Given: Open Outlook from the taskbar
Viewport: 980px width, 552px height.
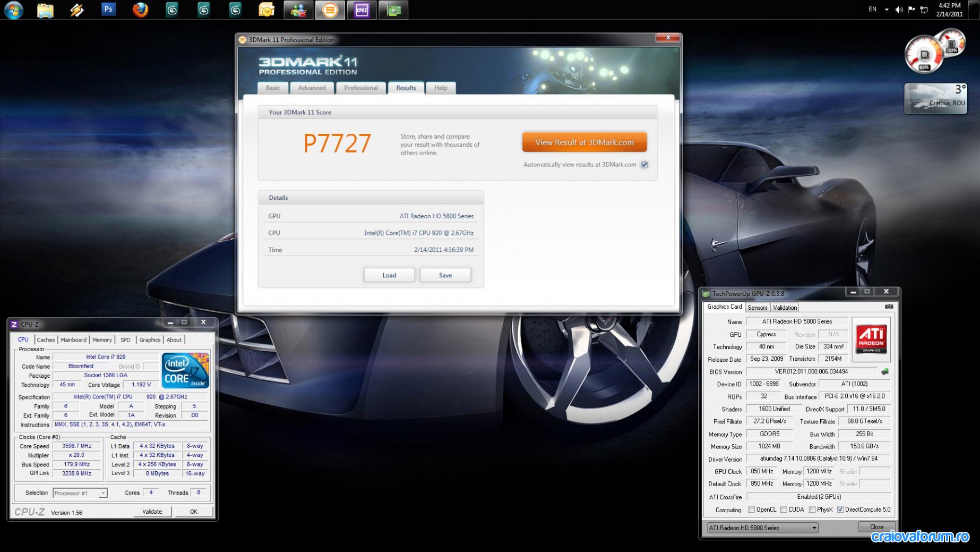Looking at the screenshot, I should [267, 10].
